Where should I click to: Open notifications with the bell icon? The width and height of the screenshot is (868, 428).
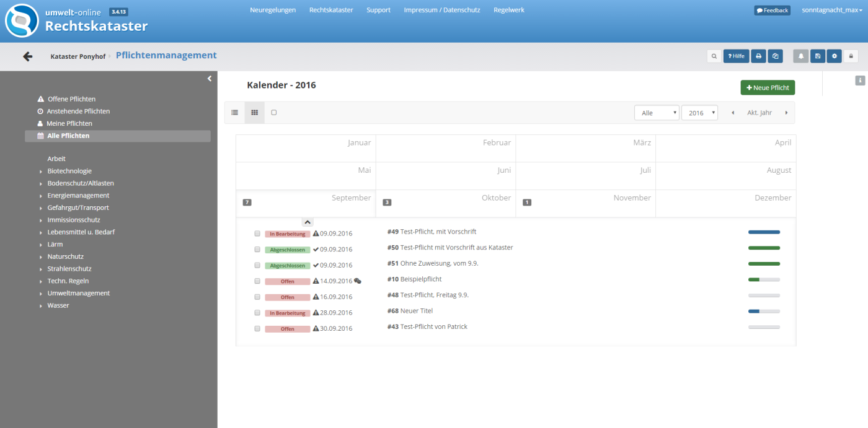tap(801, 56)
